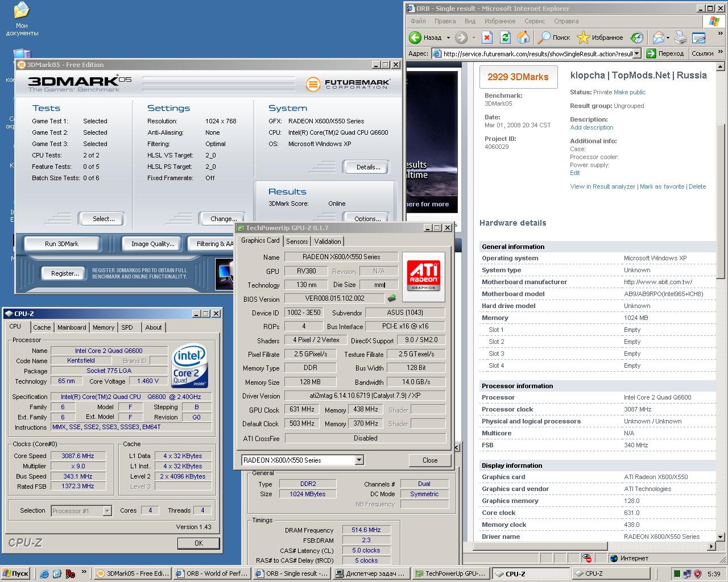This screenshot has height=582, width=728.
Task: Open the Мои документы desktop icon
Action: tap(22, 19)
